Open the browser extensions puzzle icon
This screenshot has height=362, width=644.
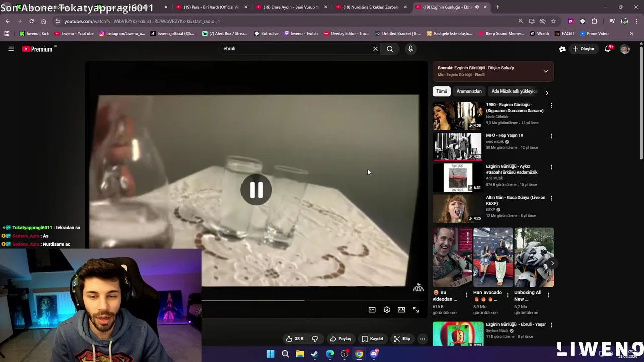pyautogui.click(x=594, y=21)
